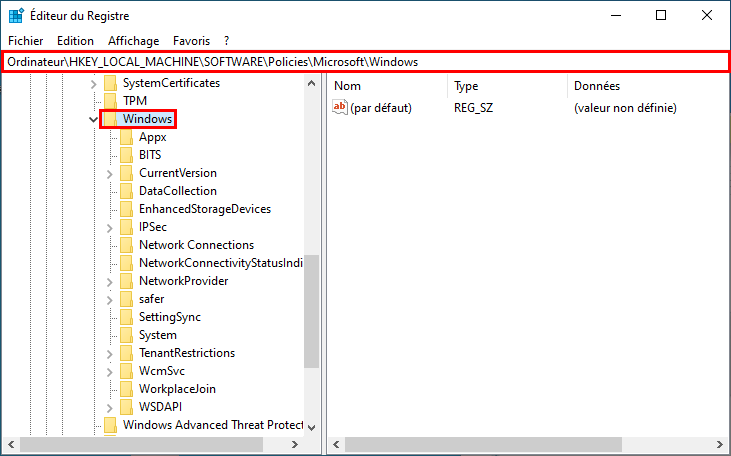
Task: Expand the safer key
Action: (x=110, y=300)
